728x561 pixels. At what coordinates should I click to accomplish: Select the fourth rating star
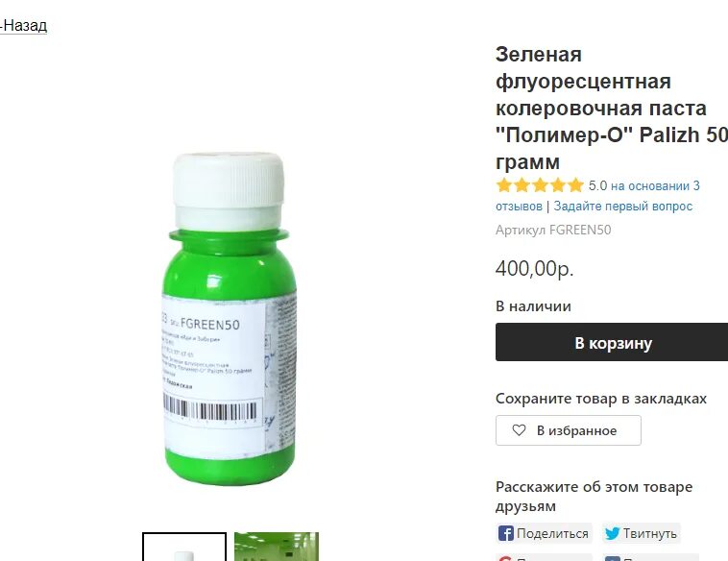coord(558,185)
